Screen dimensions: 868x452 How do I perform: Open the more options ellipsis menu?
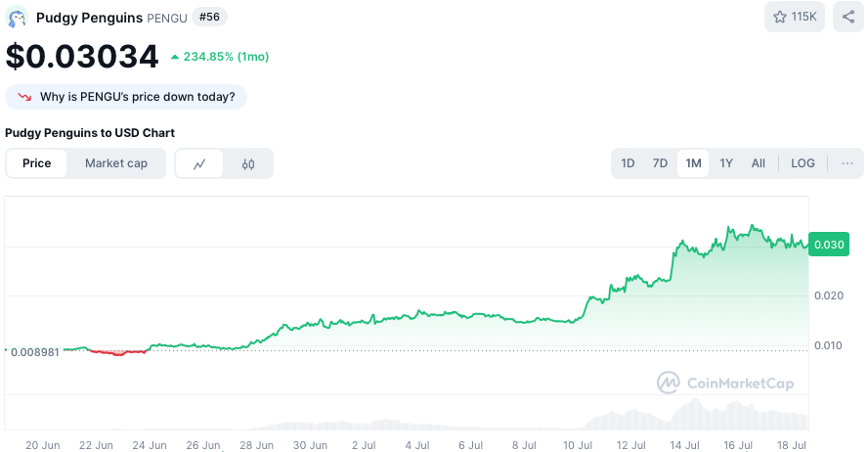point(846,163)
